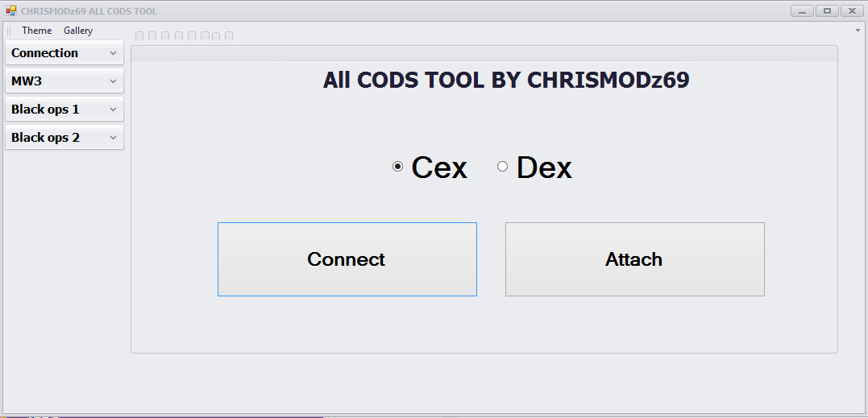Minimize the CHRISMODz69 tool window
Screen dimensions: 868x418
(802, 11)
